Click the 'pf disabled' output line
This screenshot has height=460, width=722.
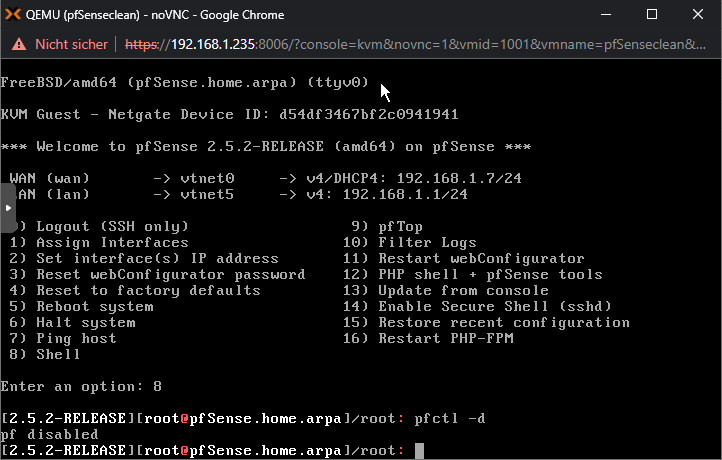(x=49, y=434)
